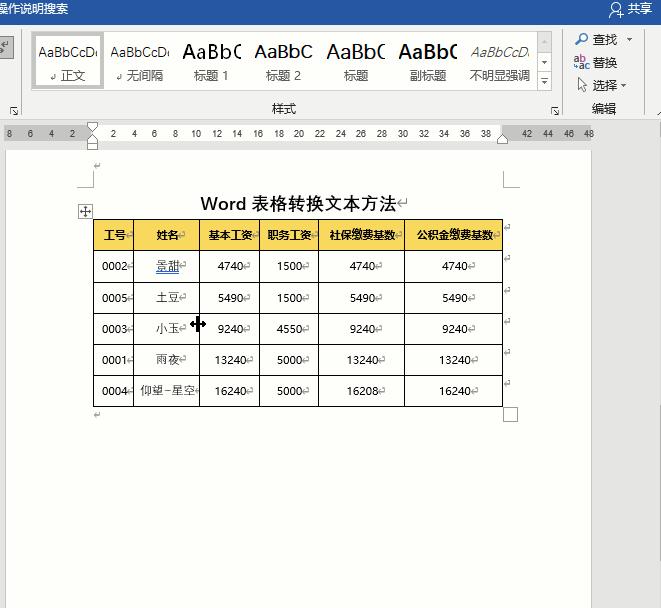Click the 0003 employee number cell
Viewport: 661px width, 608px height.
[113, 329]
